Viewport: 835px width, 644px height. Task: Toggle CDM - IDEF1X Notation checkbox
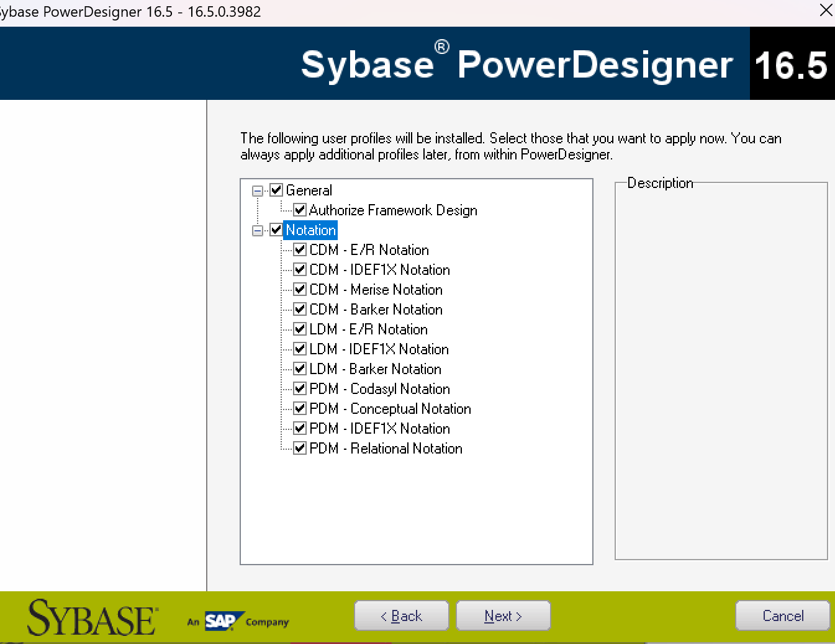click(x=300, y=269)
